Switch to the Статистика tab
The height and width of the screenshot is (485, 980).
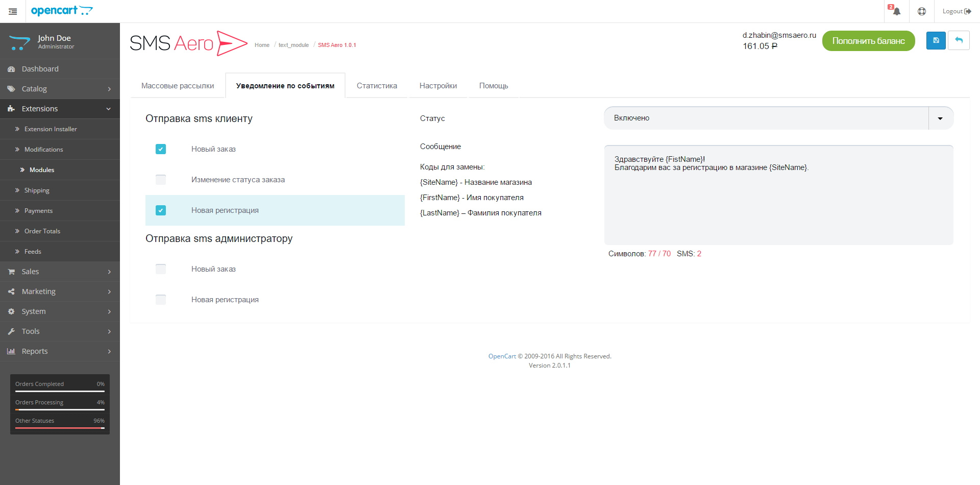tap(377, 86)
